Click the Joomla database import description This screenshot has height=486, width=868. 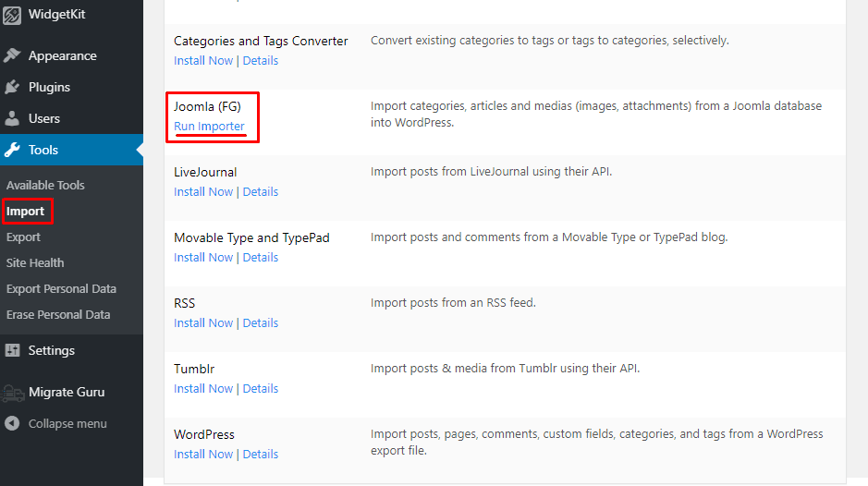pos(596,114)
